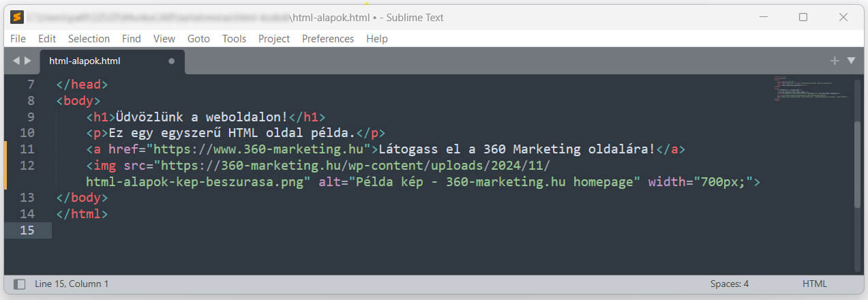Viewport: 868px width, 300px height.
Task: Place cursor in the closing html tag
Action: coord(83,214)
